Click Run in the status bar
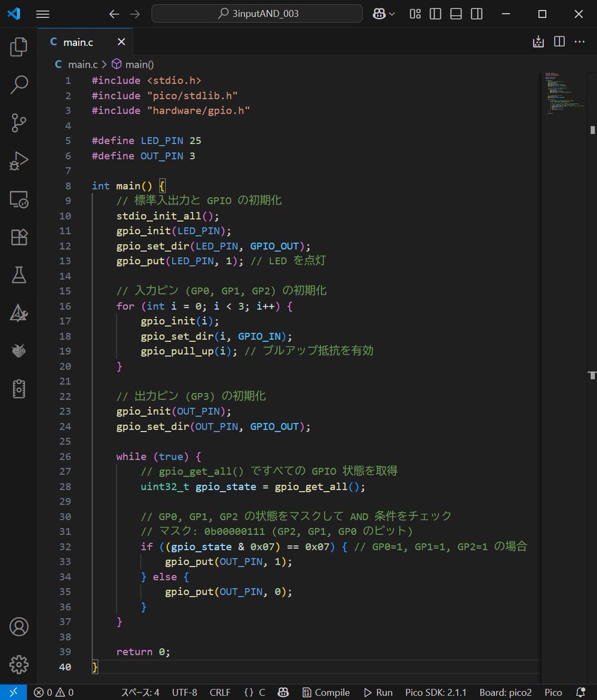 point(378,692)
